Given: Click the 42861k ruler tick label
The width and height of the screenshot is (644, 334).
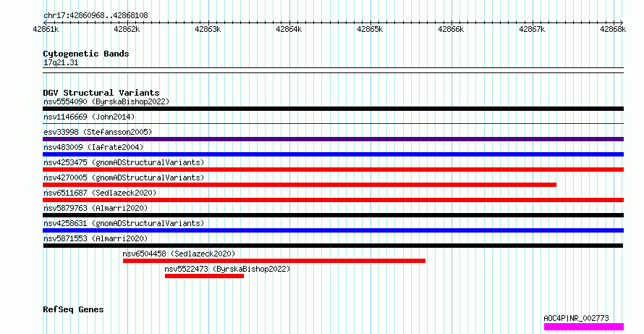Looking at the screenshot, I should (x=46, y=29).
